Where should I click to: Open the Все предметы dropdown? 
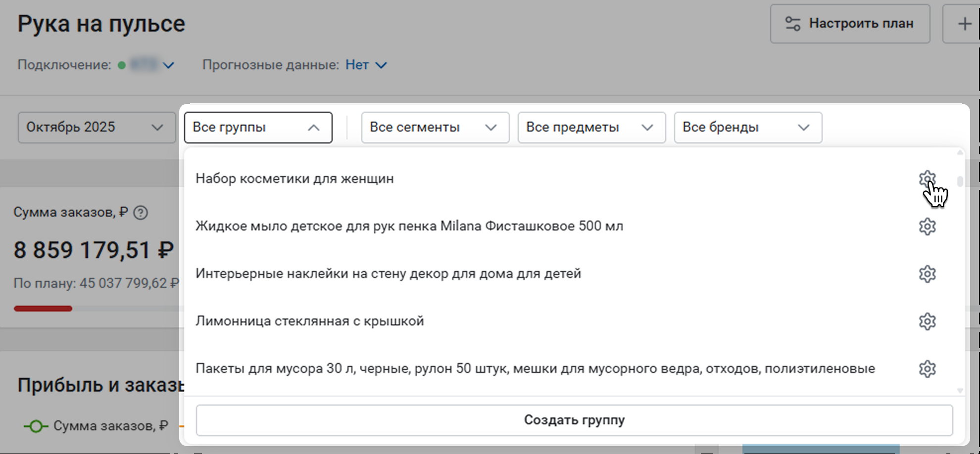[591, 128]
